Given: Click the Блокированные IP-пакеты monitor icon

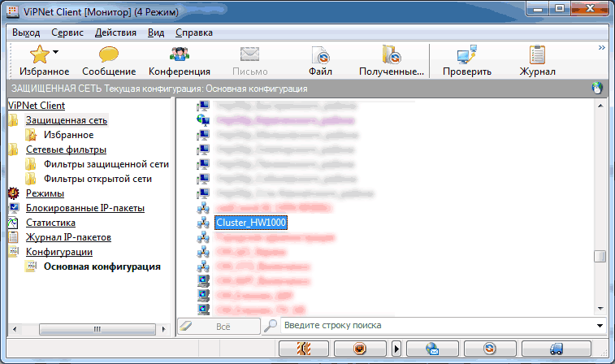Looking at the screenshot, I should click(x=13, y=208).
